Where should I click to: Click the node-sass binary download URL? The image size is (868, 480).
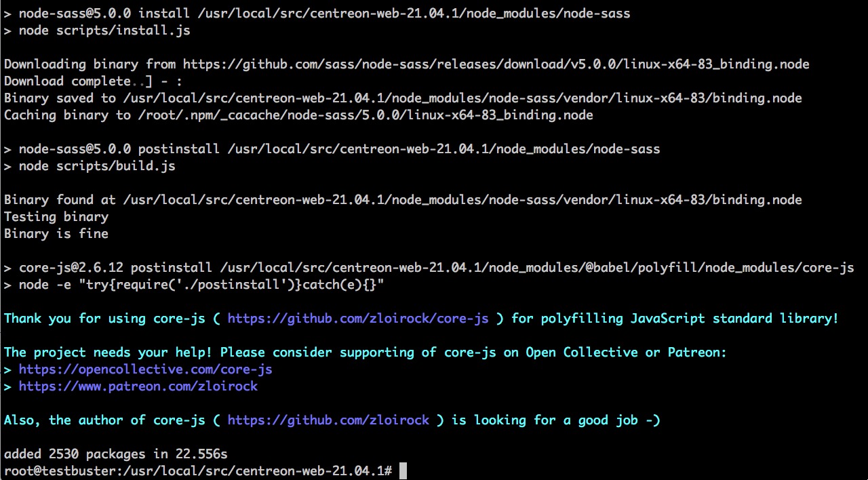pos(496,64)
